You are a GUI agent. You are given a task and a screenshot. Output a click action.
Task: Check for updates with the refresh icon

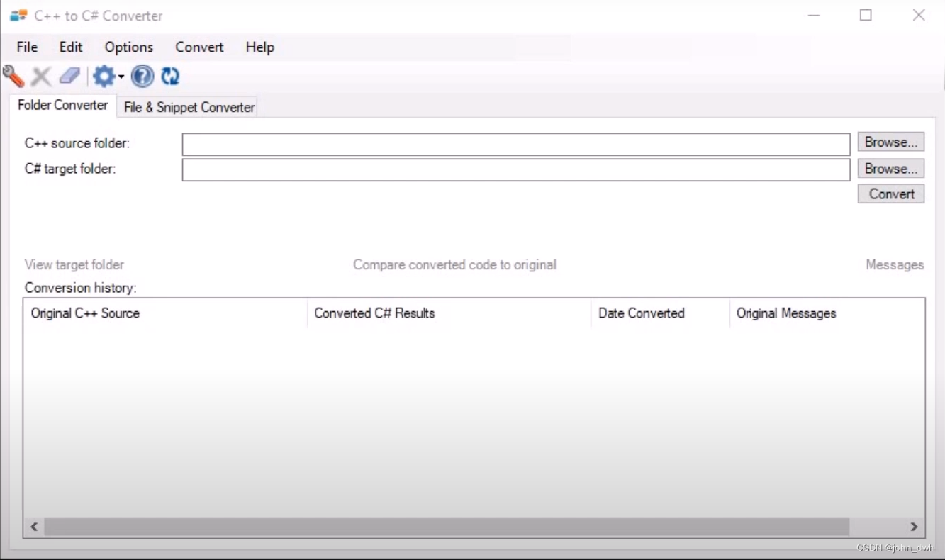[x=170, y=76]
